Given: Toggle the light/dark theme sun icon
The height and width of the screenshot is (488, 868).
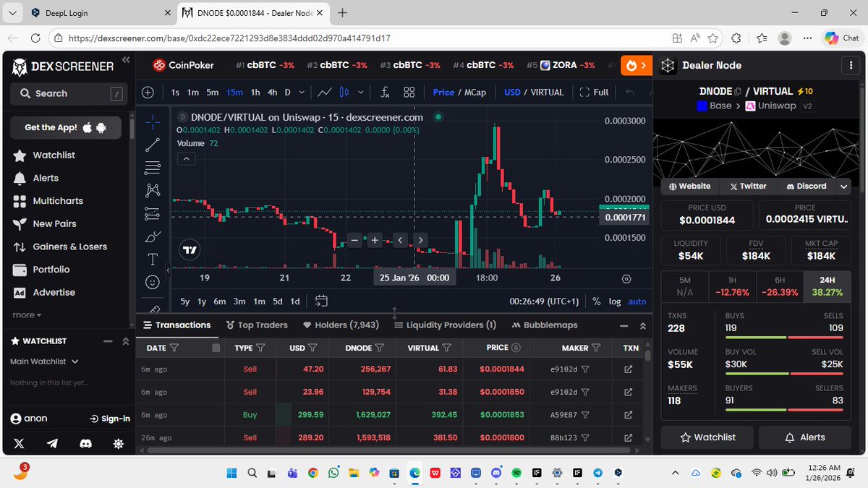Looking at the screenshot, I should pyautogui.click(x=119, y=442).
